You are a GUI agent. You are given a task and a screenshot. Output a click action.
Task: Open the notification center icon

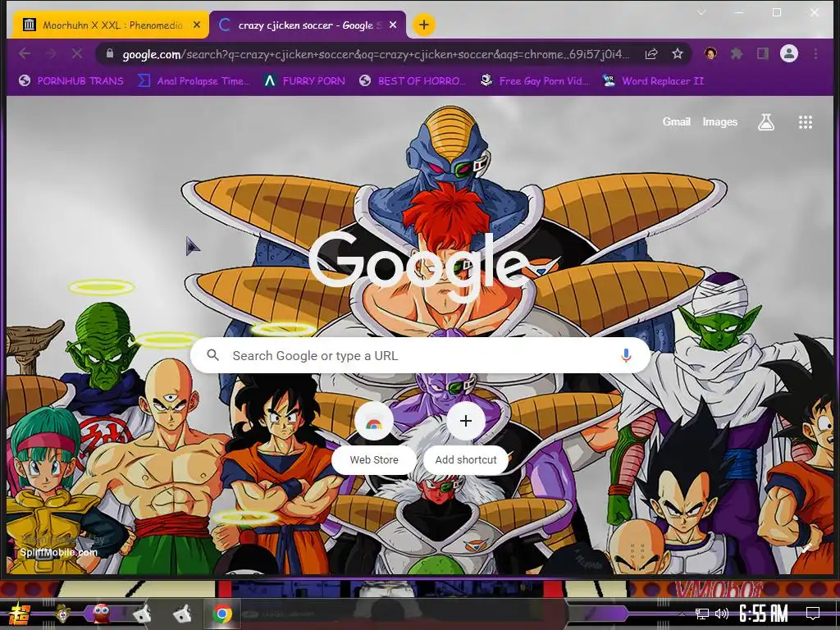point(813,614)
